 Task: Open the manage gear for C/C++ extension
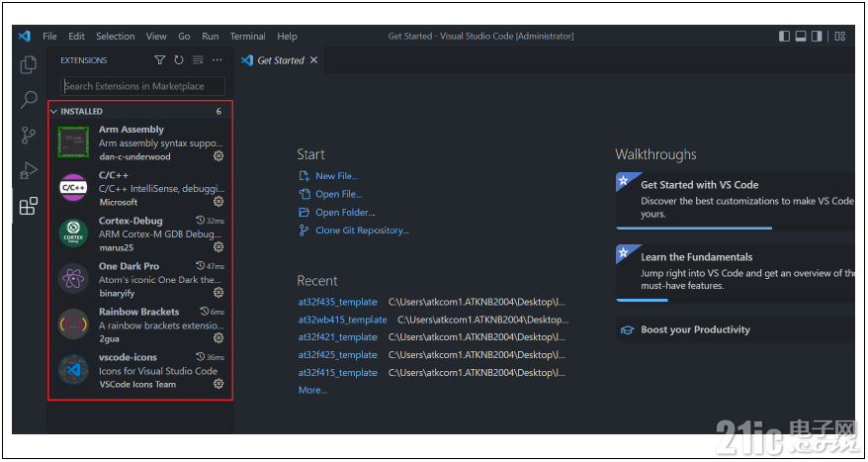(x=218, y=201)
